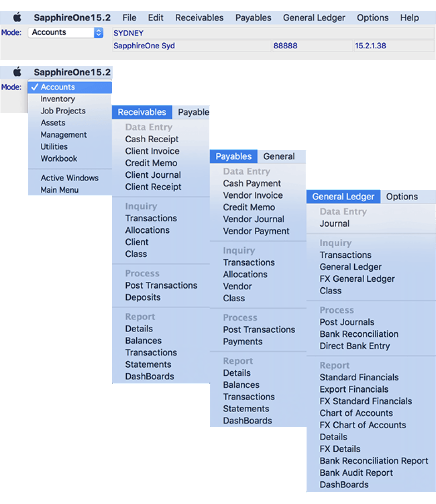This screenshot has height=504, width=436.
Task: Click the Apple logo in top menu bar
Action: point(17,17)
